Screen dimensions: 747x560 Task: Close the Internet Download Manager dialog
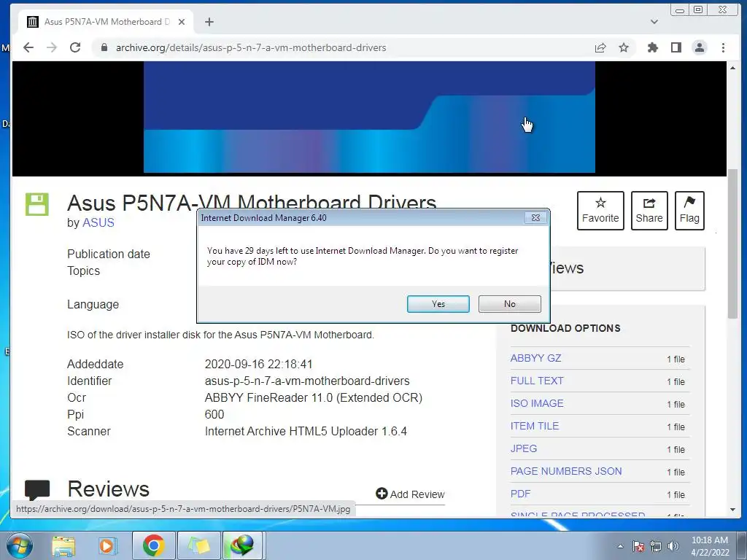(x=535, y=217)
